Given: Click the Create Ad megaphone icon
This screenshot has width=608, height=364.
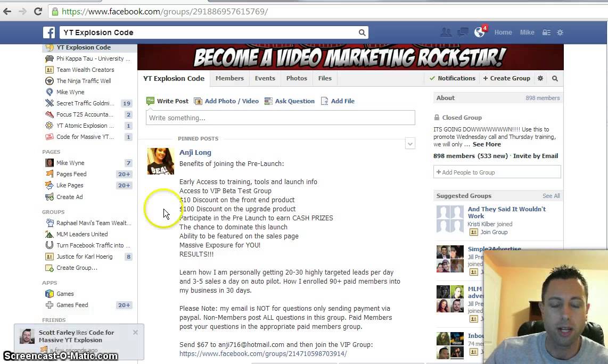Looking at the screenshot, I should click(x=49, y=197).
